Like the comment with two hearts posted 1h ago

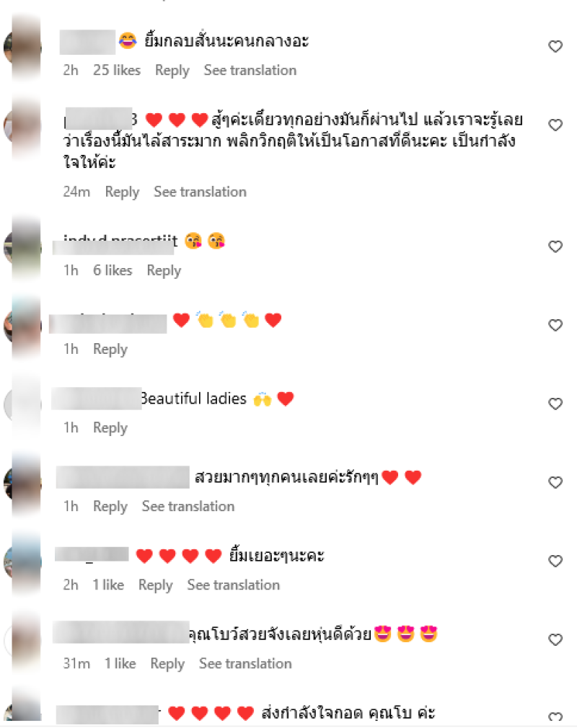pyautogui.click(x=555, y=482)
